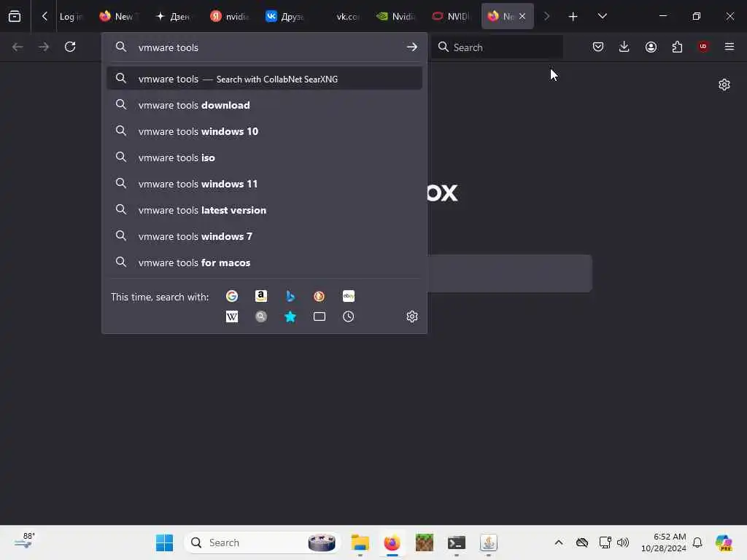
Task: Search with Wikipedia engine icon
Action: 232,316
